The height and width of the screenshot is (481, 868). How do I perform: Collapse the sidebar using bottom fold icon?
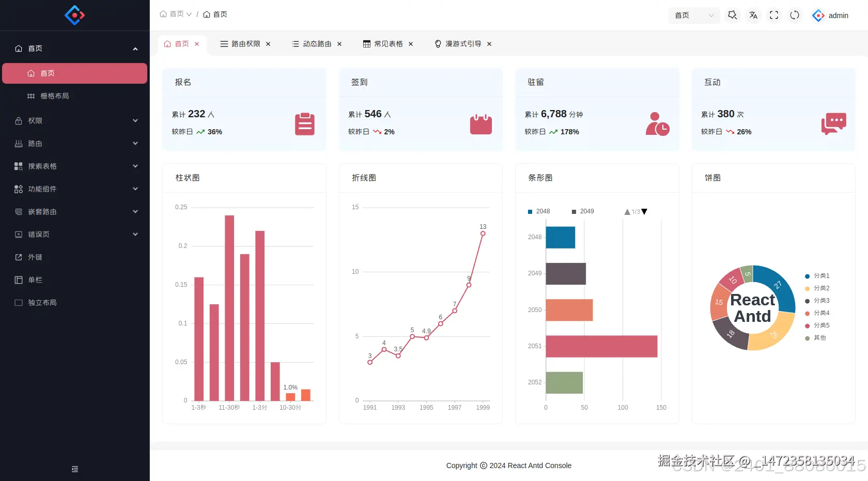75,469
